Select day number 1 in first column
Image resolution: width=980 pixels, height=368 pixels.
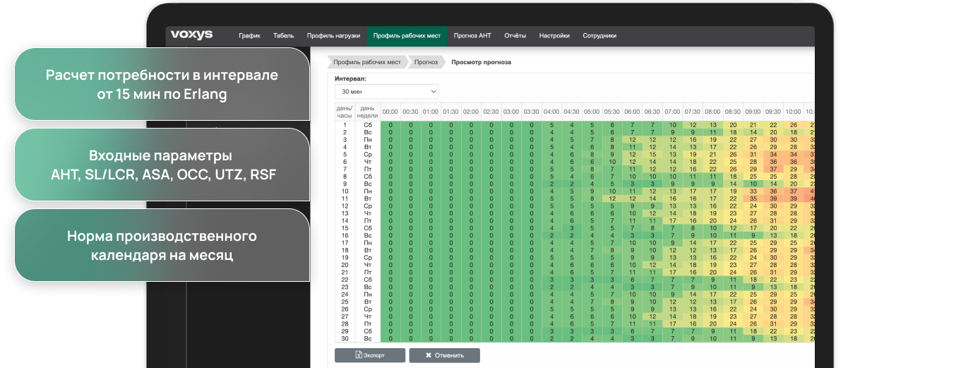pyautogui.click(x=345, y=125)
